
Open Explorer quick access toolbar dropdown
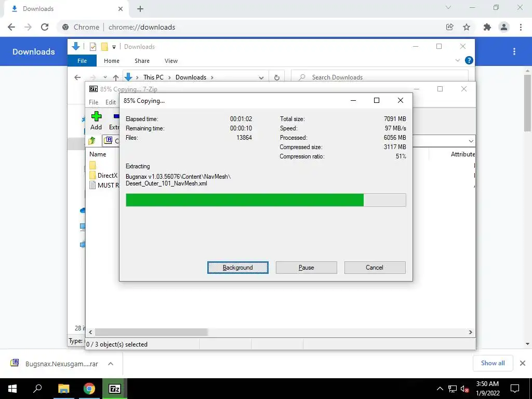click(x=114, y=47)
